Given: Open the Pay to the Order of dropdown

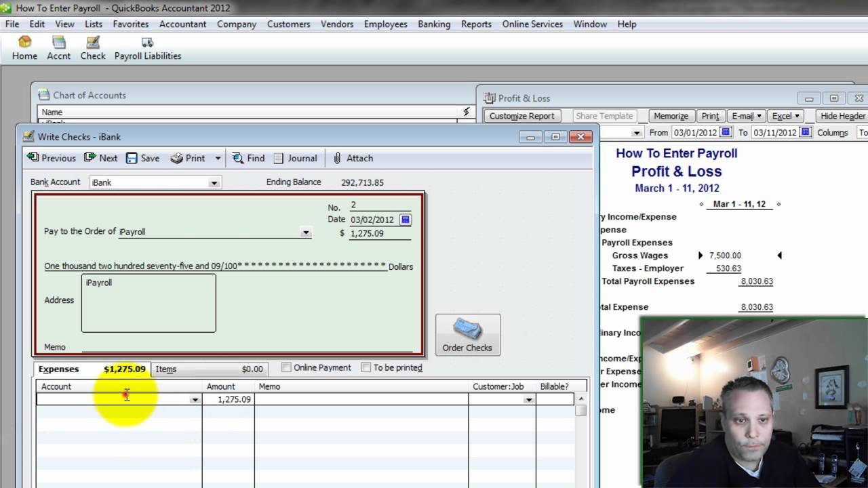Looking at the screenshot, I should click(x=306, y=232).
